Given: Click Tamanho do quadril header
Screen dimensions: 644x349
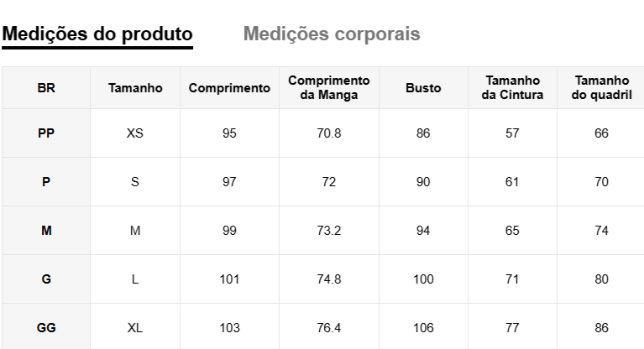Looking at the screenshot, I should coord(601,87).
